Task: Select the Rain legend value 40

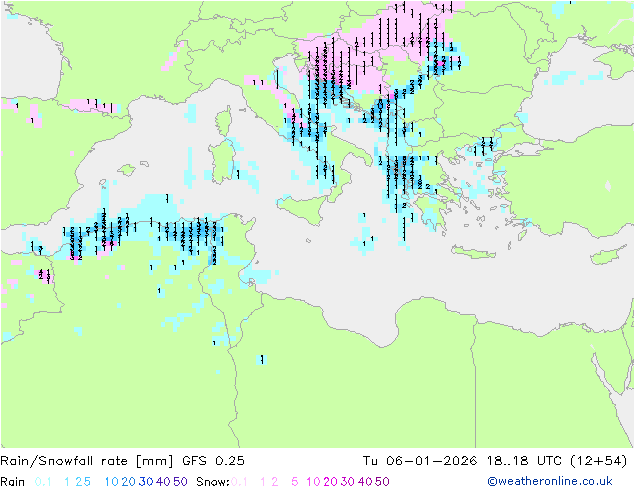Action: [163, 482]
